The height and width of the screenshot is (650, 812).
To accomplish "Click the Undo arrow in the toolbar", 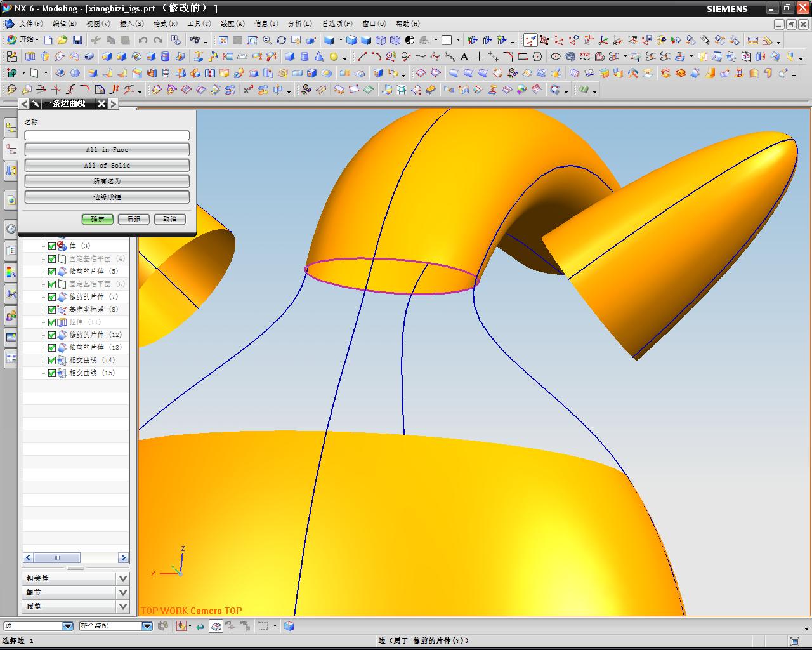I will click(143, 40).
